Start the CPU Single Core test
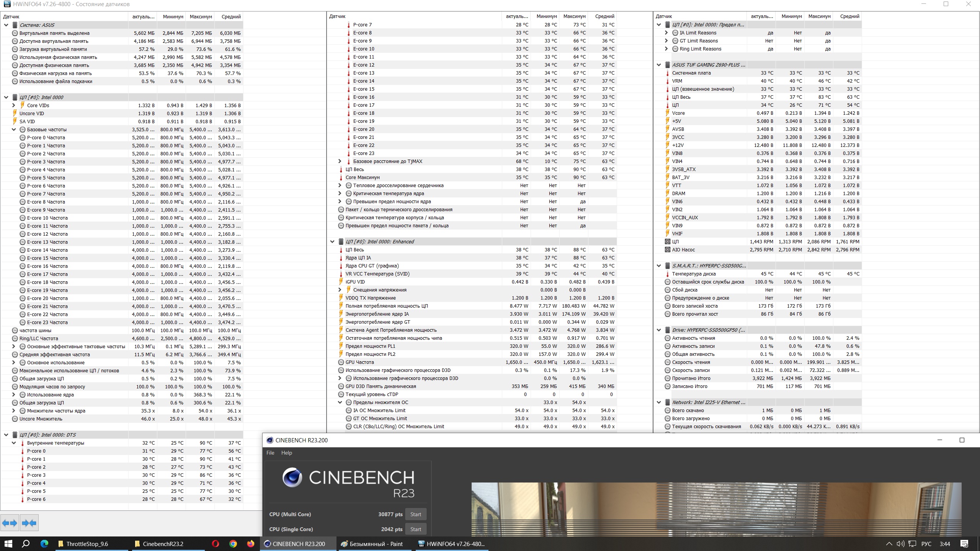Image resolution: width=980 pixels, height=551 pixels. (x=415, y=529)
